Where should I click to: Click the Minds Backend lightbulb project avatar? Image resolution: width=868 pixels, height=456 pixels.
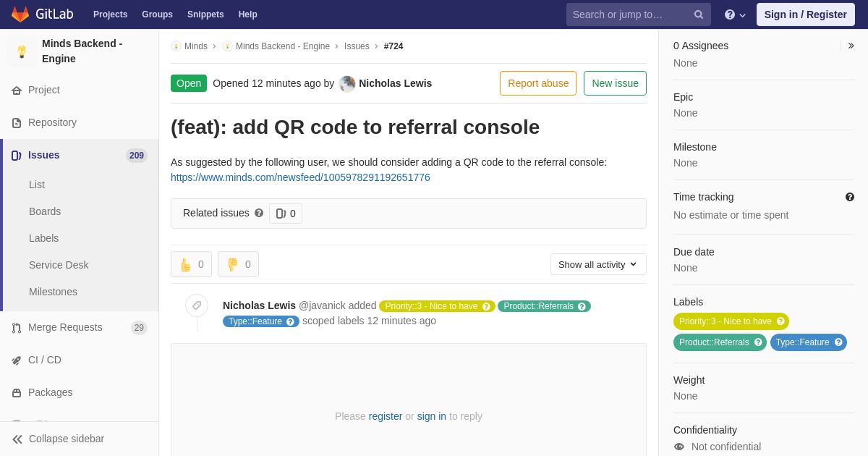coord(22,51)
